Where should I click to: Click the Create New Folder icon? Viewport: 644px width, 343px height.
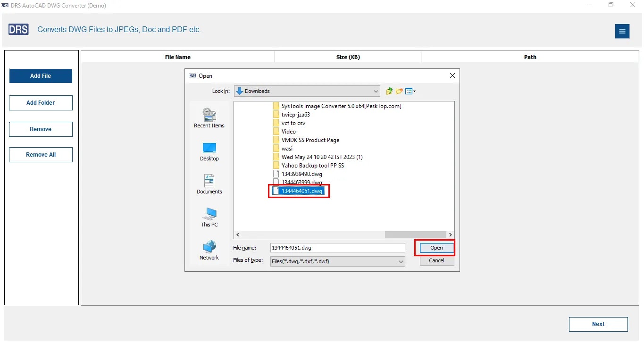(399, 91)
